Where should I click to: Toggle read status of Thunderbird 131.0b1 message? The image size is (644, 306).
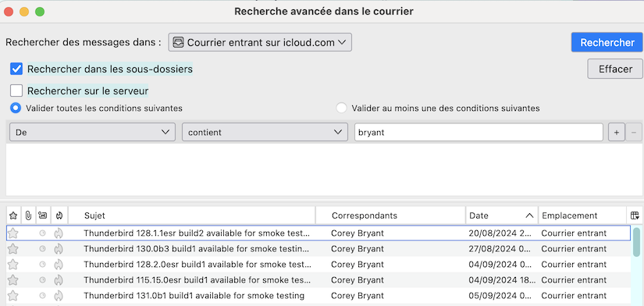(x=42, y=296)
